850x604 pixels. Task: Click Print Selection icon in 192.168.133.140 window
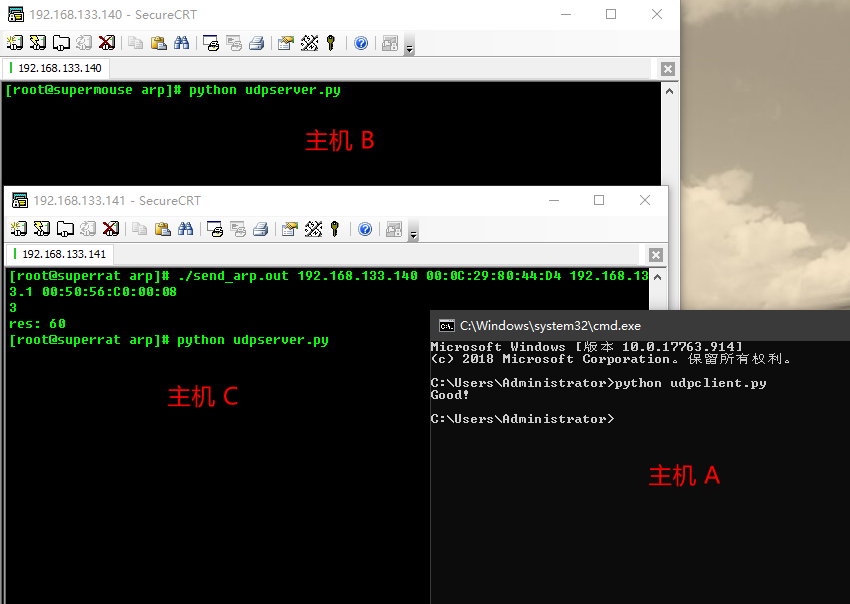tap(234, 43)
